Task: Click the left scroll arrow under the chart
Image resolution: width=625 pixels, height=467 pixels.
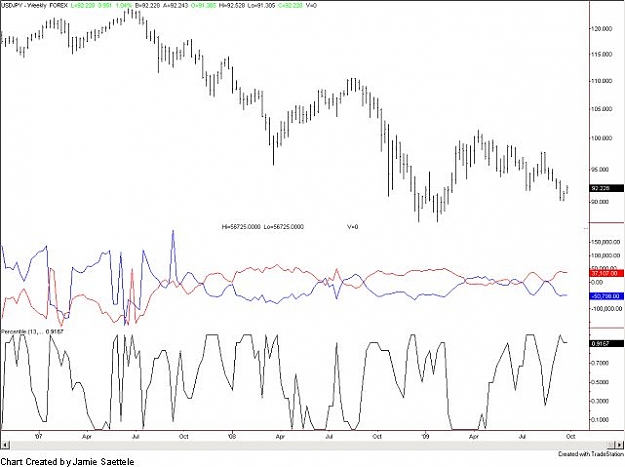Action: 5,445
